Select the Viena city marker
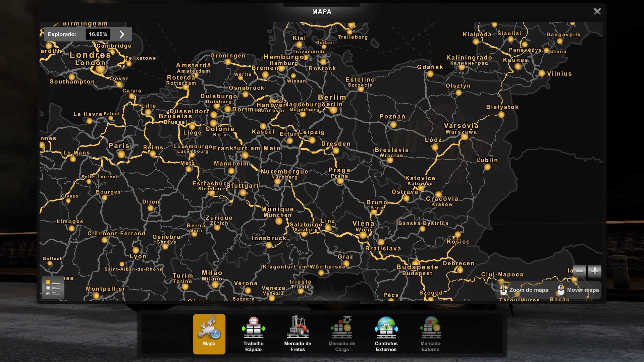 coord(363,235)
